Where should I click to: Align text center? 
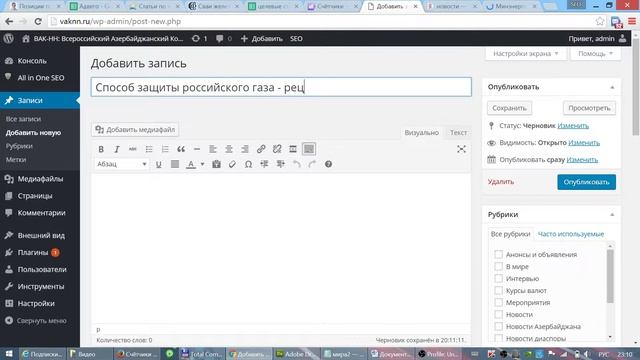click(x=229, y=149)
